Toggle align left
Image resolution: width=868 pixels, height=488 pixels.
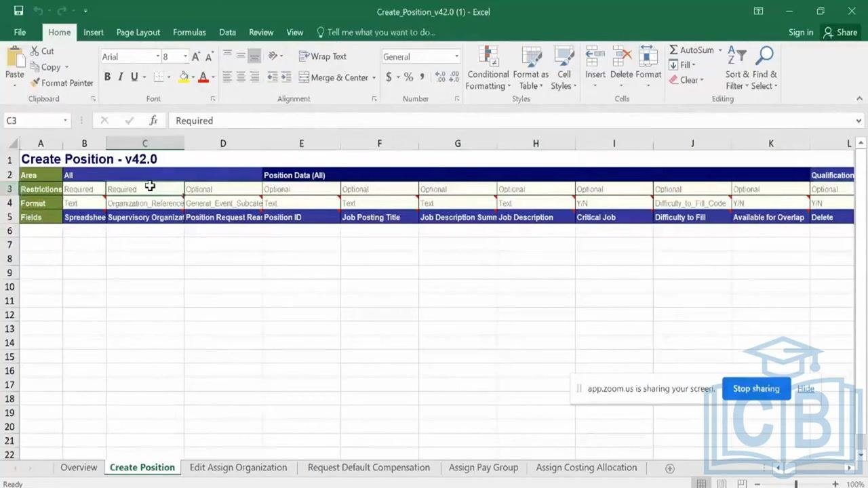click(x=227, y=77)
